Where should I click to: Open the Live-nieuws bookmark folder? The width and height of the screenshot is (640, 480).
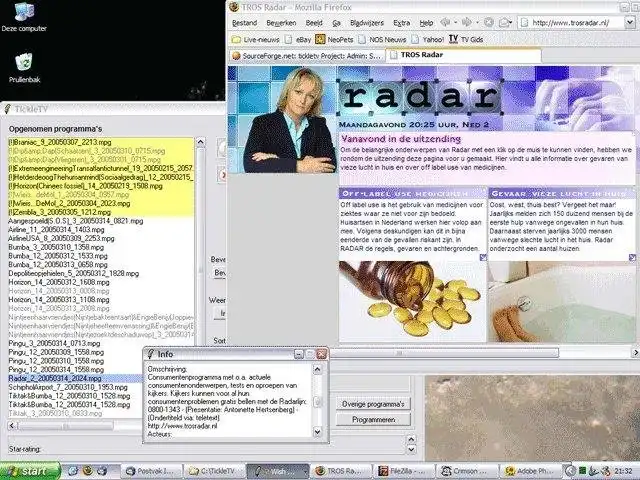tap(256, 40)
